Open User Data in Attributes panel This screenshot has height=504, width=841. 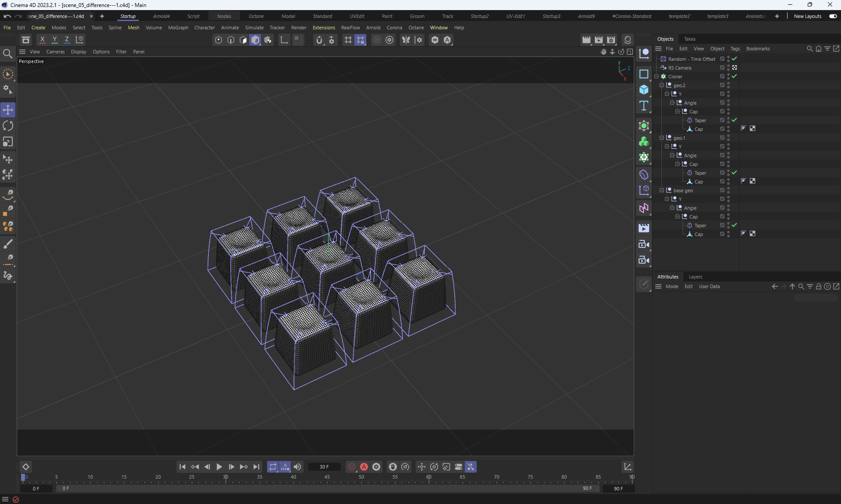pyautogui.click(x=709, y=286)
